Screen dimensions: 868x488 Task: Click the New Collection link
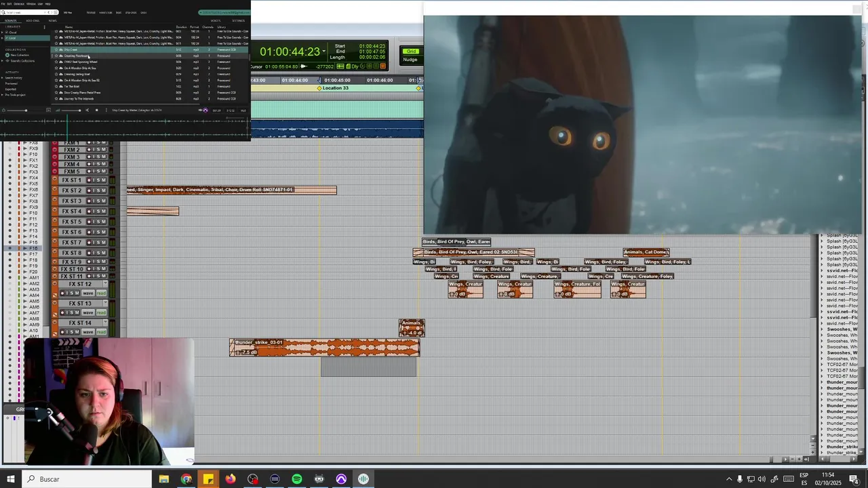click(20, 55)
